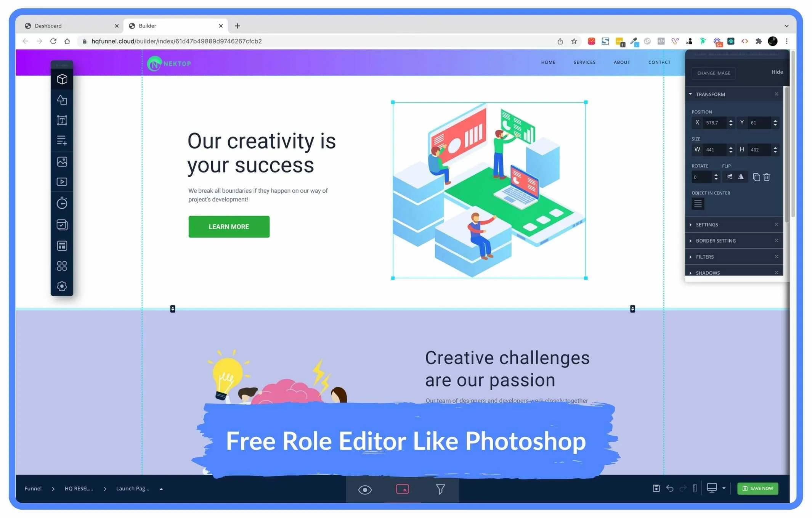
Task: Select the text box tool
Action: [62, 120]
